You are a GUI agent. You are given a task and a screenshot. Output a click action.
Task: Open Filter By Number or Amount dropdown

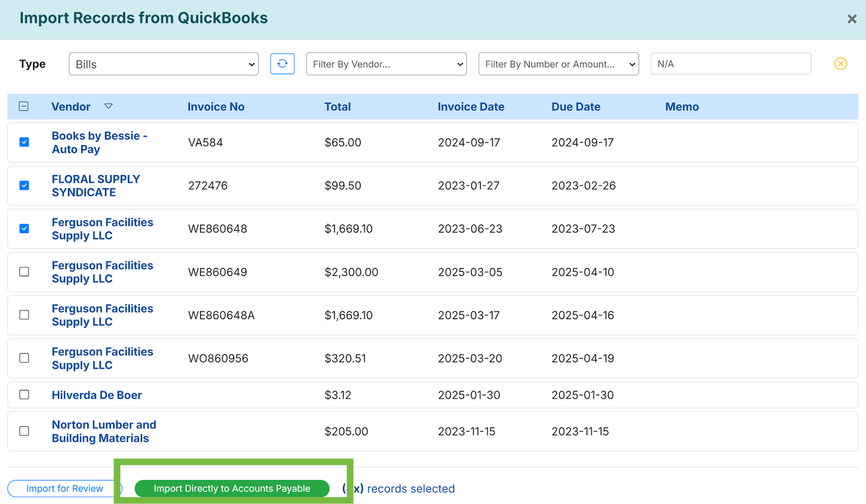tap(559, 64)
